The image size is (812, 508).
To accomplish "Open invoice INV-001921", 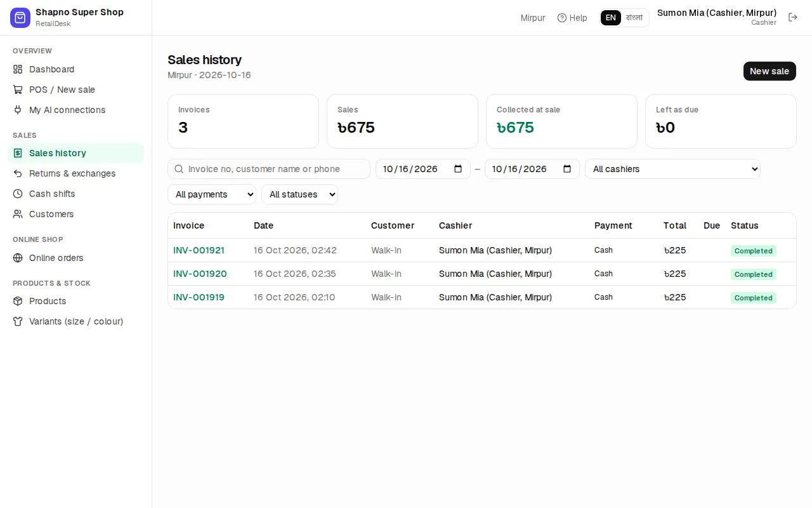I will point(199,250).
